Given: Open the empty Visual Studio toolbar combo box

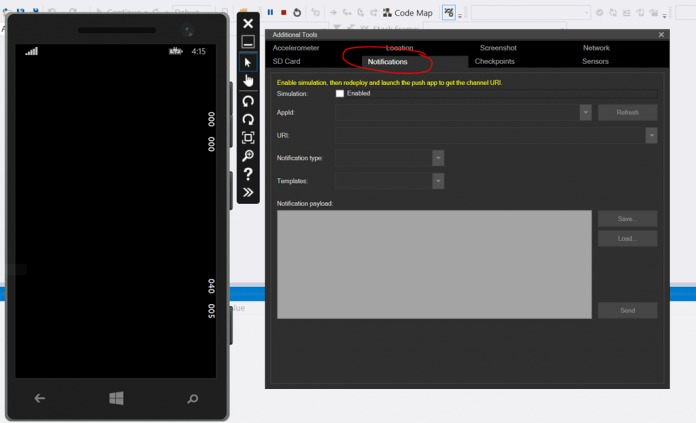Looking at the screenshot, I should pyautogui.click(x=530, y=12).
